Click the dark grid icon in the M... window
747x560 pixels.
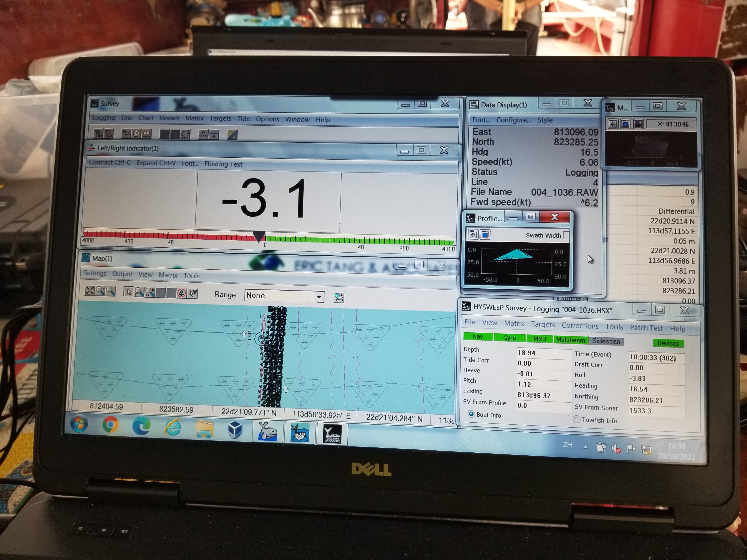click(638, 124)
